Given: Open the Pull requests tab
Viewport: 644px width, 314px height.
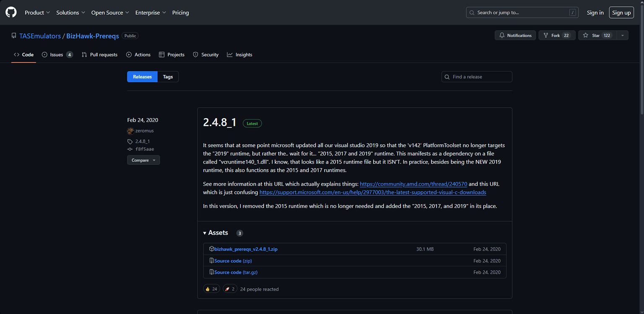Looking at the screenshot, I should 99,54.
